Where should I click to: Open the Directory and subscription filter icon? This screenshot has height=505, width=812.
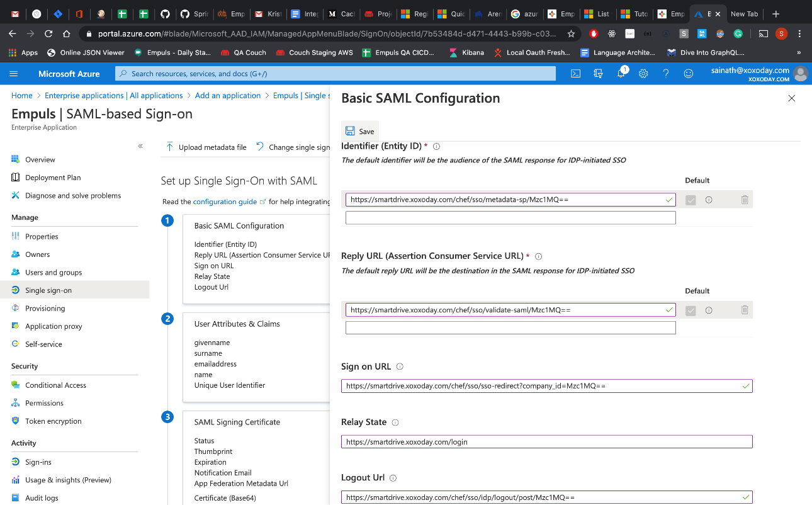point(598,74)
